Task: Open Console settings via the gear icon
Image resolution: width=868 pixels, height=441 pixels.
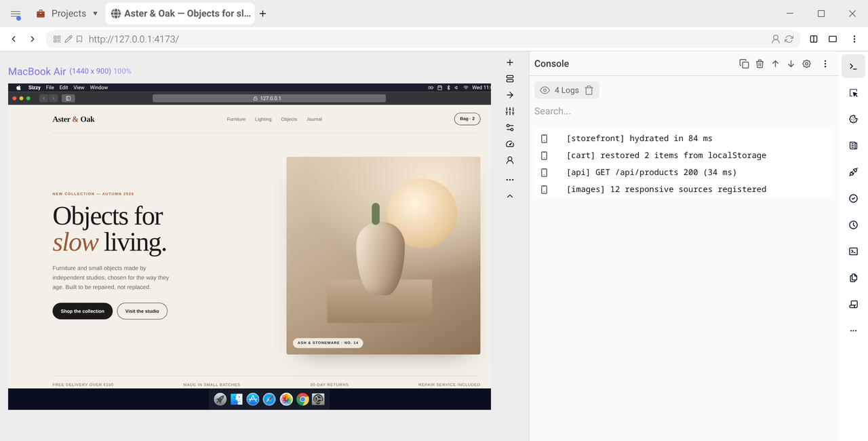Action: [806, 64]
